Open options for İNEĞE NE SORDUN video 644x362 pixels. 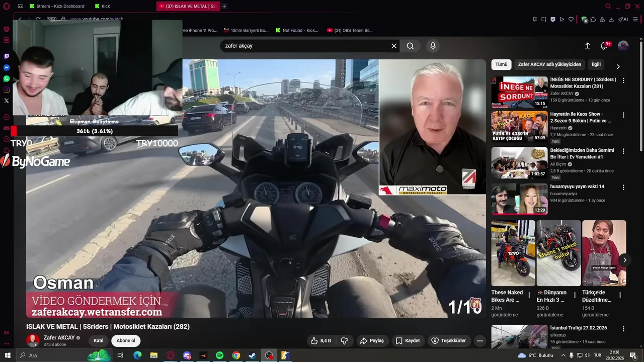tap(623, 80)
